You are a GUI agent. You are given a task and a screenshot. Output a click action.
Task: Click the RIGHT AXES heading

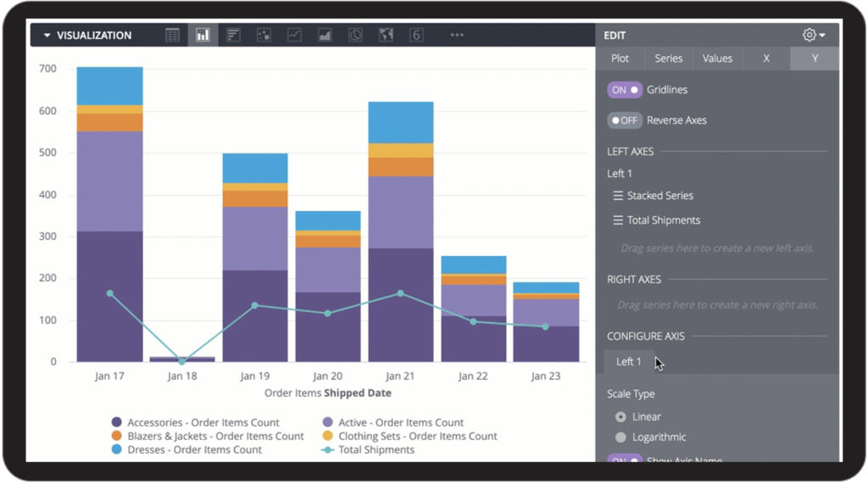pyautogui.click(x=634, y=280)
